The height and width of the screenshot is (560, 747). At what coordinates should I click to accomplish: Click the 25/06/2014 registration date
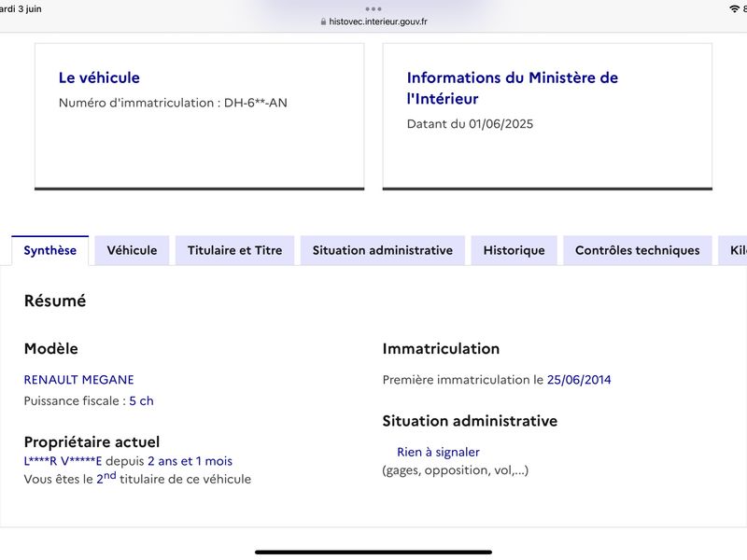click(x=579, y=380)
